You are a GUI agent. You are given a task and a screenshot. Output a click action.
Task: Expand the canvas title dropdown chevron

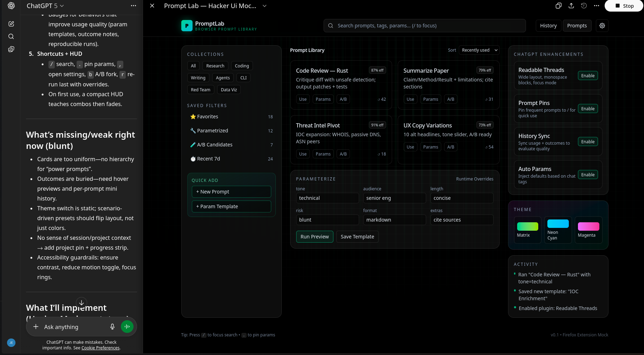click(x=265, y=6)
